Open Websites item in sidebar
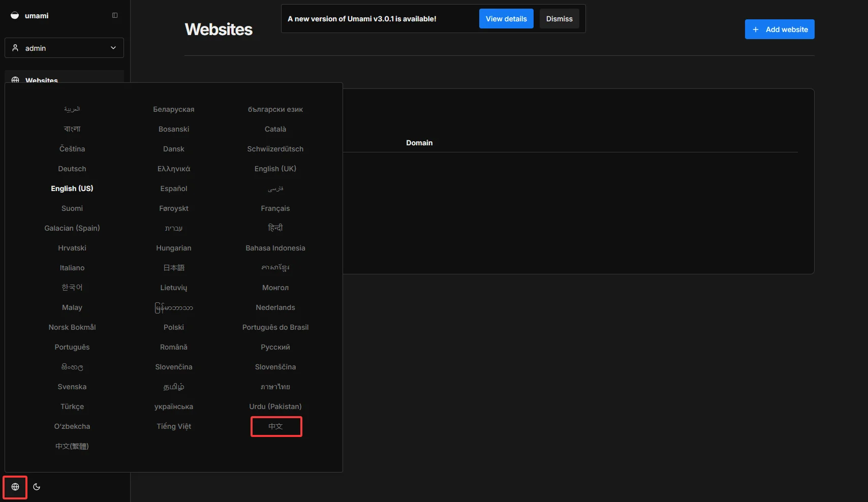The height and width of the screenshot is (502, 868). point(42,79)
